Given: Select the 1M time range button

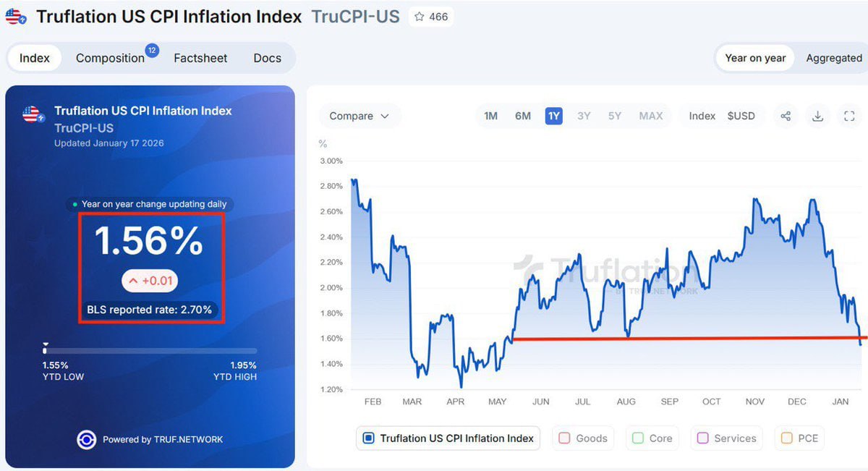Looking at the screenshot, I should pos(491,116).
